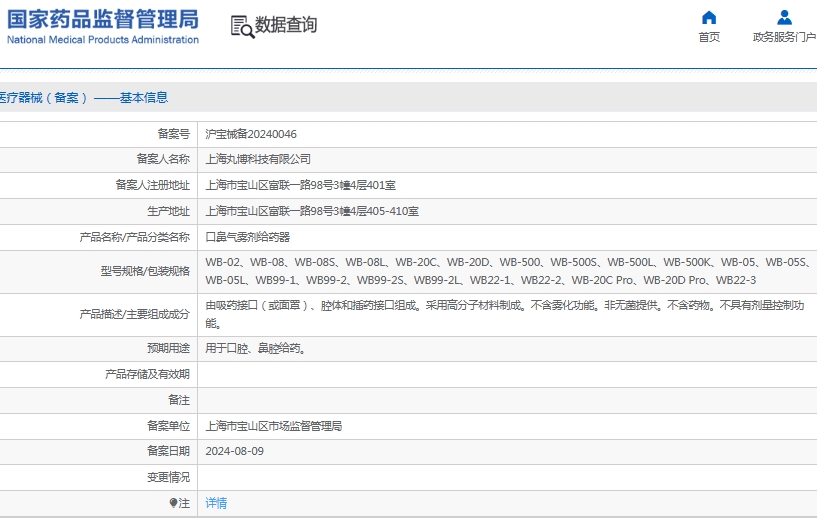Image resolution: width=817 pixels, height=523 pixels.
Task: Click the 产品存储及有效期 row label
Action: tap(147, 374)
